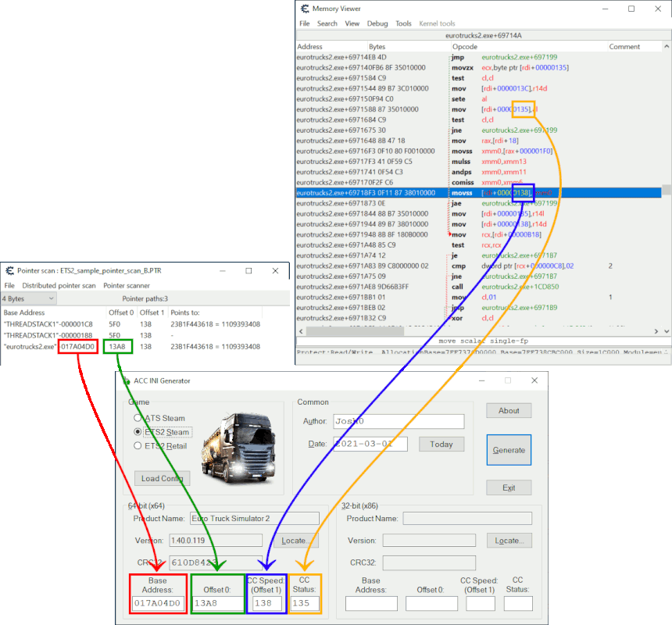Click 64-bit CRC32 field

[x=216, y=562]
